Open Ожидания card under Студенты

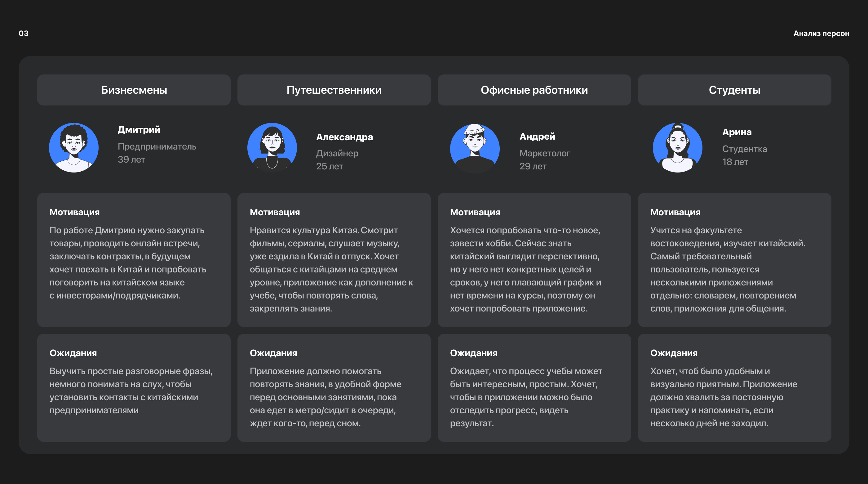click(734, 388)
